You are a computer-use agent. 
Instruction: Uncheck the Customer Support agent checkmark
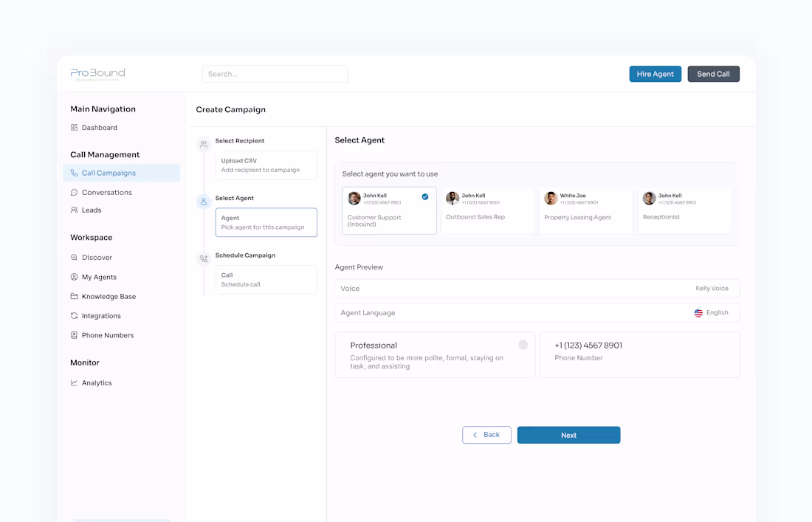(x=425, y=197)
